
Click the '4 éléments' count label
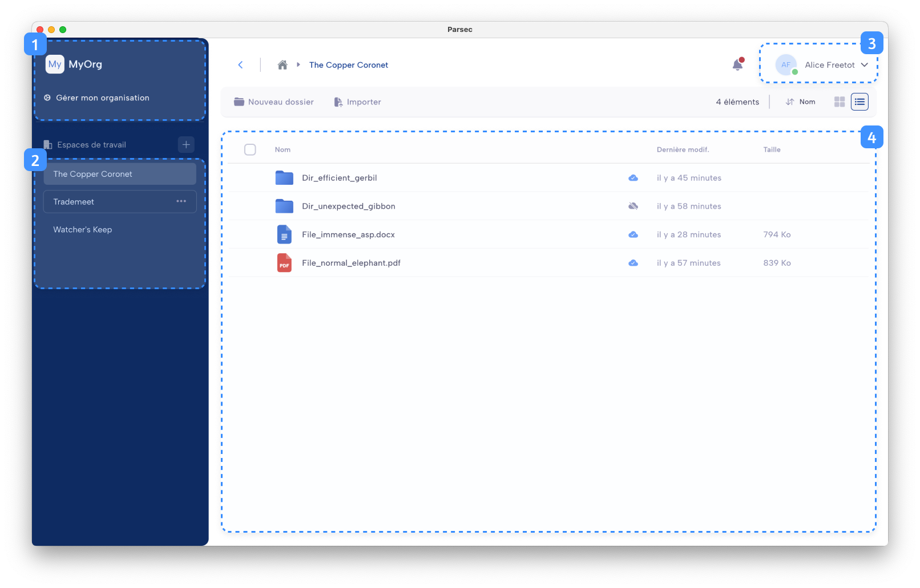(x=738, y=102)
